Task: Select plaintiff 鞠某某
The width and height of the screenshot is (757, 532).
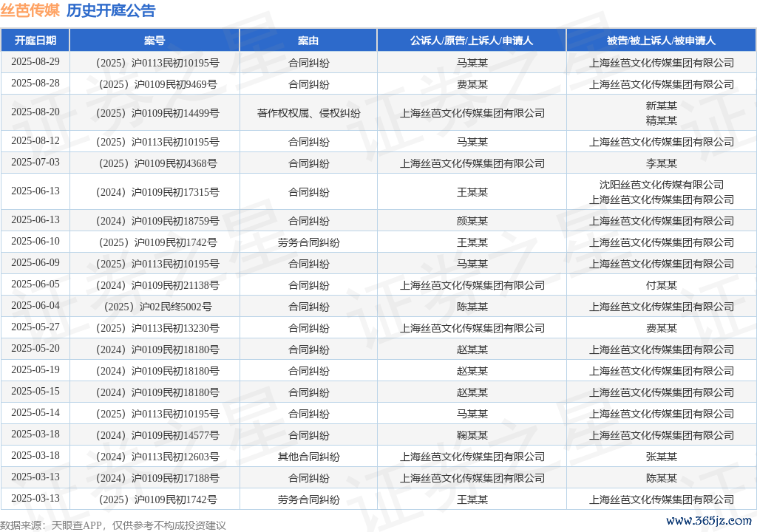Action: pyautogui.click(x=472, y=435)
